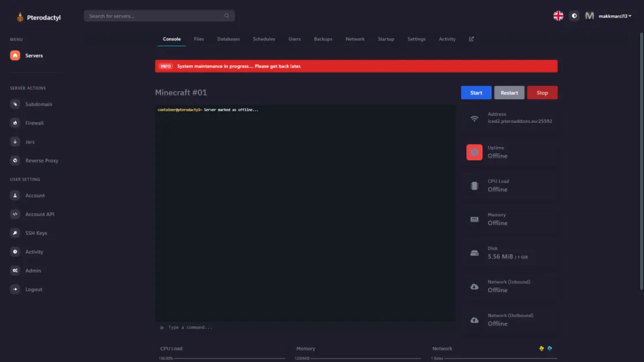Viewport: 644px width, 362px height.
Task: Click the Account API code icon
Action: tap(15, 214)
